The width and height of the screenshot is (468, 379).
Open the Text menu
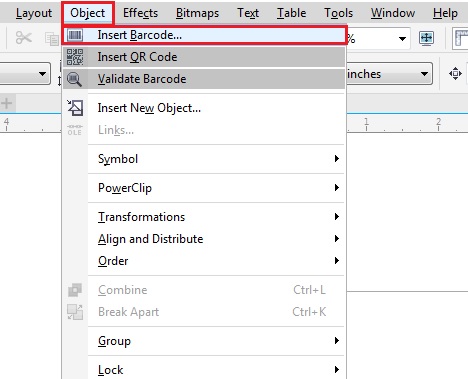click(248, 13)
